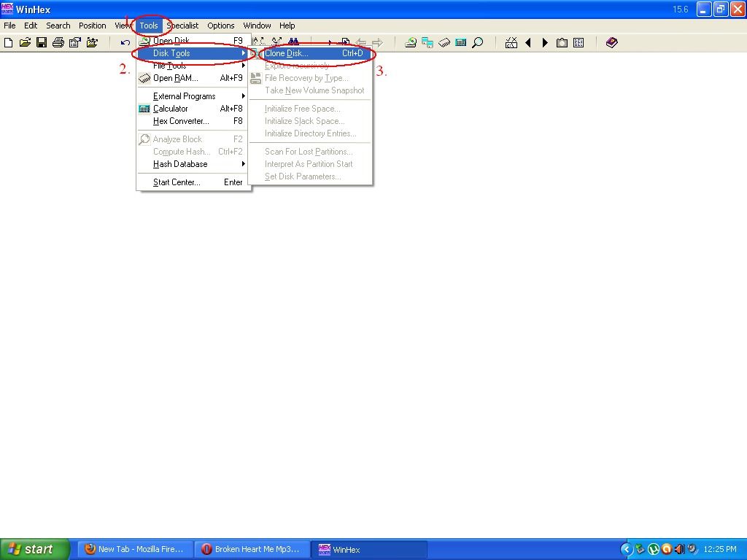
Task: Open the Options menu
Action: tap(220, 26)
